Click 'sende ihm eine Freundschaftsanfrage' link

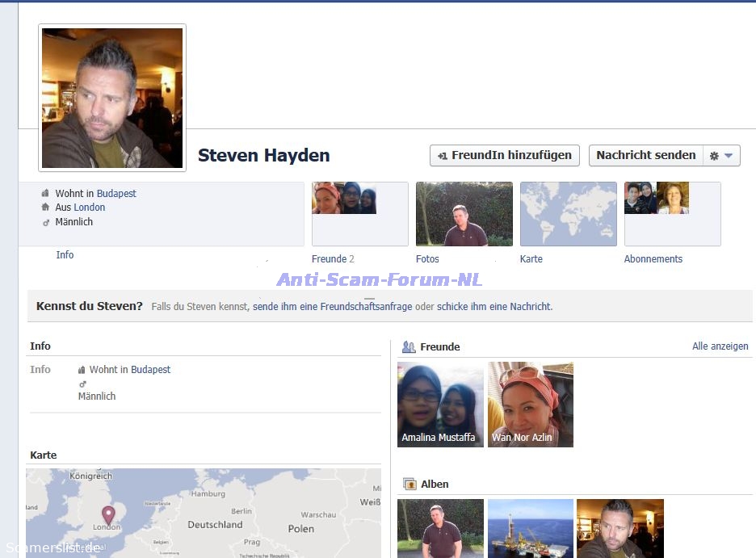pyautogui.click(x=332, y=307)
